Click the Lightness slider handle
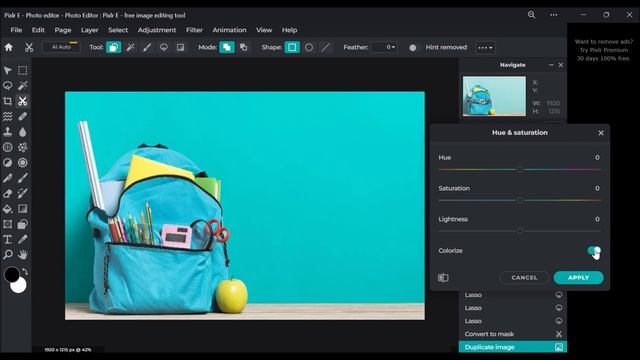Image resolution: width=640 pixels, height=360 pixels. (x=520, y=231)
